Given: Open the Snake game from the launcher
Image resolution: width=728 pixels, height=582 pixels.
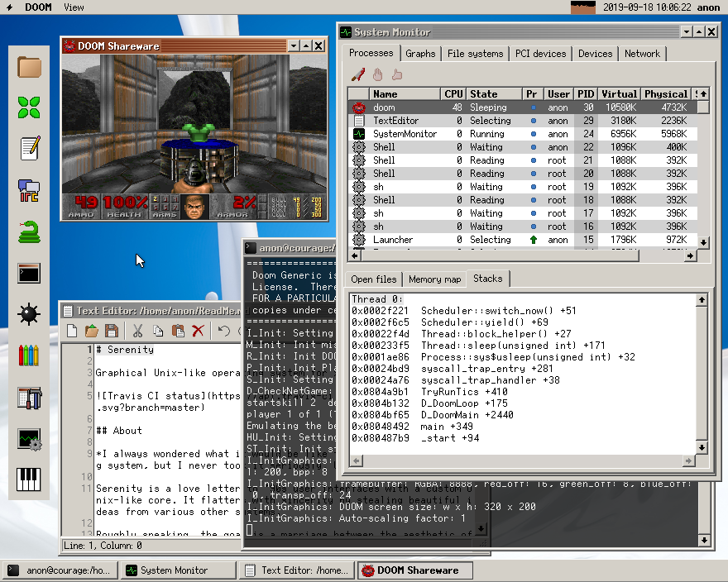Looking at the screenshot, I should pos(29,231).
